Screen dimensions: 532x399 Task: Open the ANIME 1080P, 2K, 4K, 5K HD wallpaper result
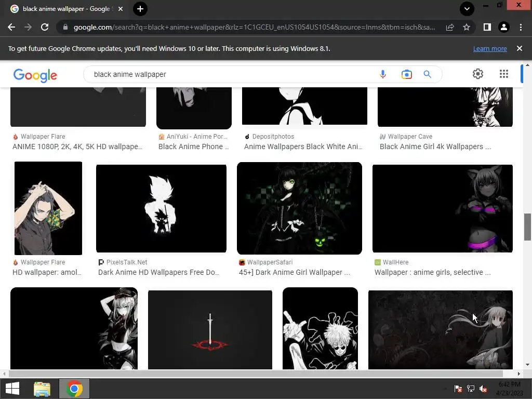point(77,147)
